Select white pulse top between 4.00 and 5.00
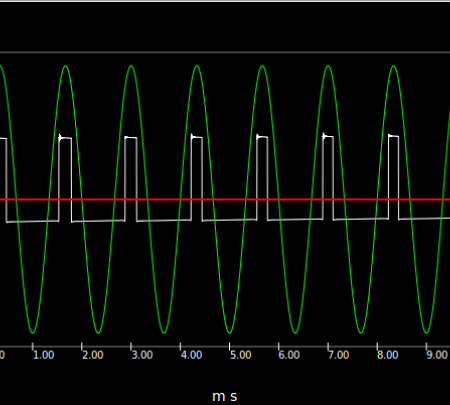450x405 pixels. pos(197,137)
